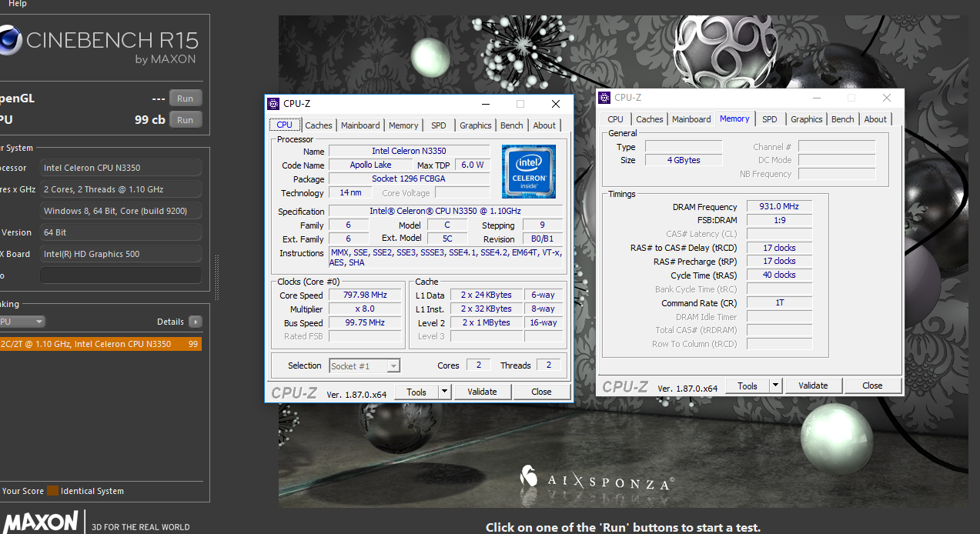Click the empty Info field in Cinebench

coord(121,275)
